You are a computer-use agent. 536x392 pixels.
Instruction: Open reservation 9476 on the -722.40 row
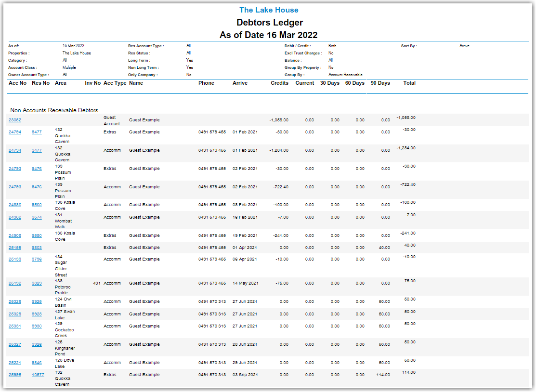pyautogui.click(x=37, y=187)
